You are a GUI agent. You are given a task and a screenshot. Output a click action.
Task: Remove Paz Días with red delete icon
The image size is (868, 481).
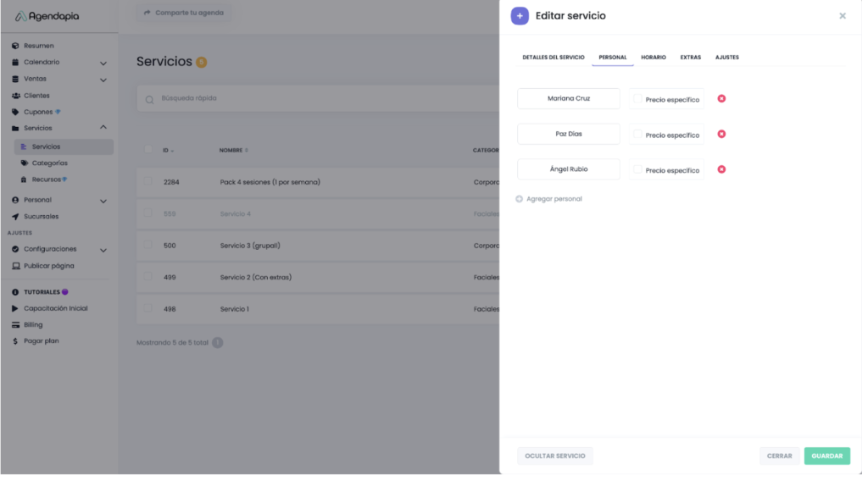721,135
